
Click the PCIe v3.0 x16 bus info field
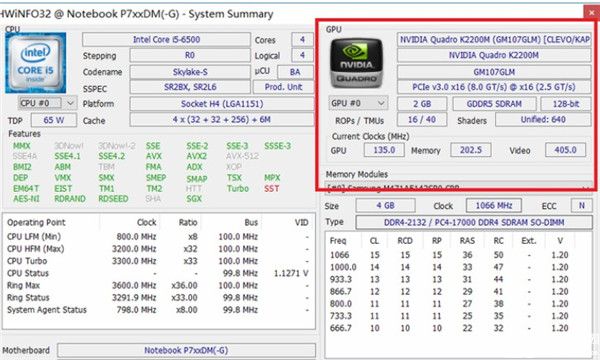(494, 87)
